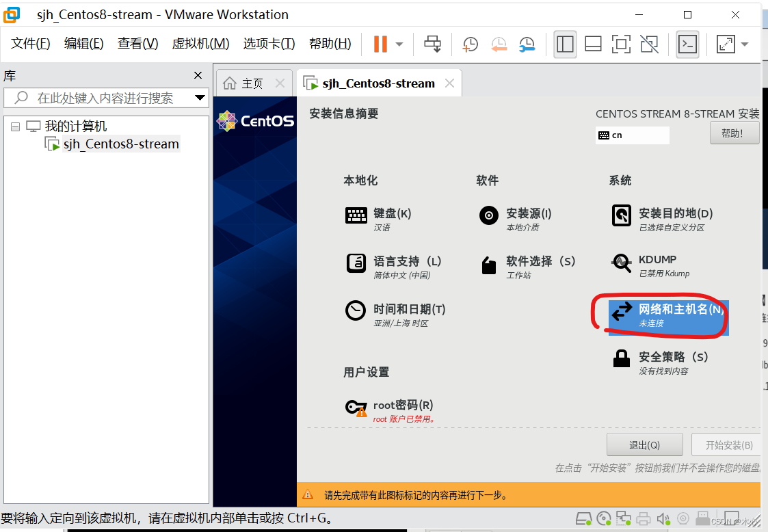The width and height of the screenshot is (768, 532).
Task: Click the CD/DVD status bar icon
Action: click(x=604, y=518)
